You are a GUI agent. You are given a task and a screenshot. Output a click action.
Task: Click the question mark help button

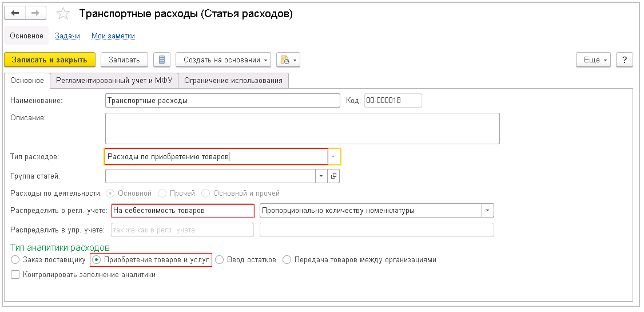coord(625,60)
